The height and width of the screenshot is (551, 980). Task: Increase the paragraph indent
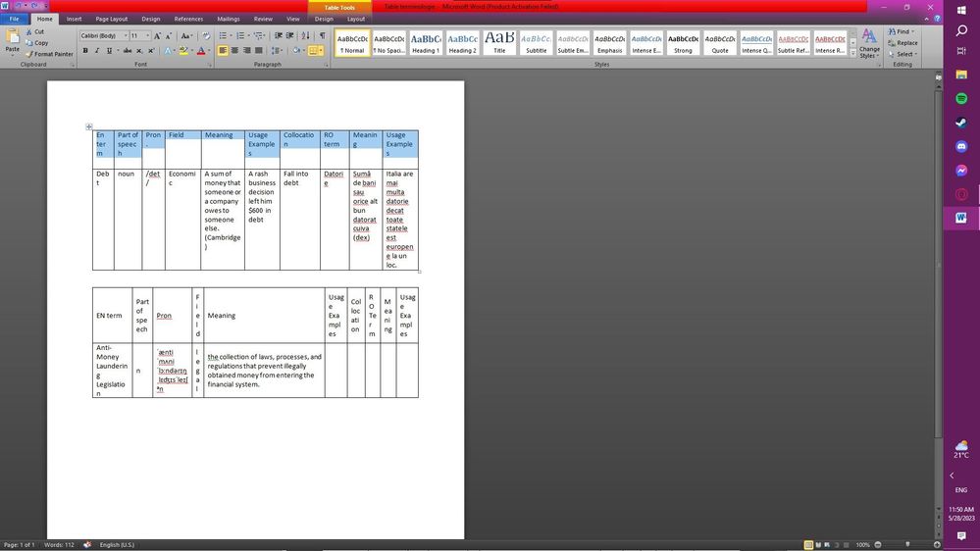[290, 35]
